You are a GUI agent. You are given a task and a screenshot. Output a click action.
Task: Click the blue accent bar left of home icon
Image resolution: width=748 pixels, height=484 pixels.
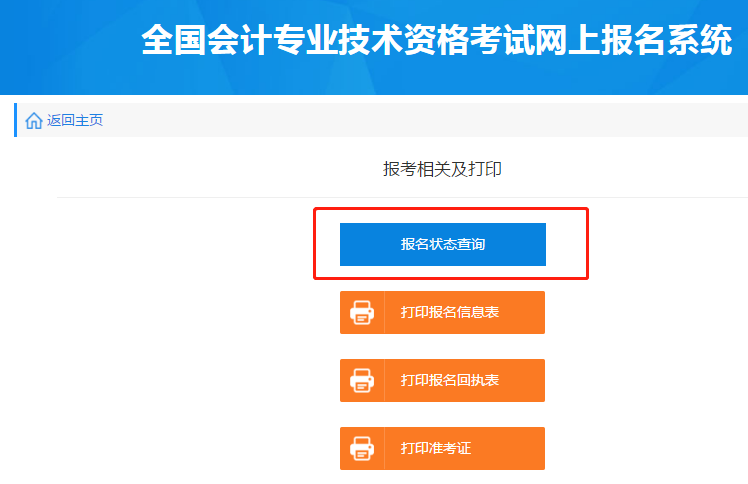[16, 120]
